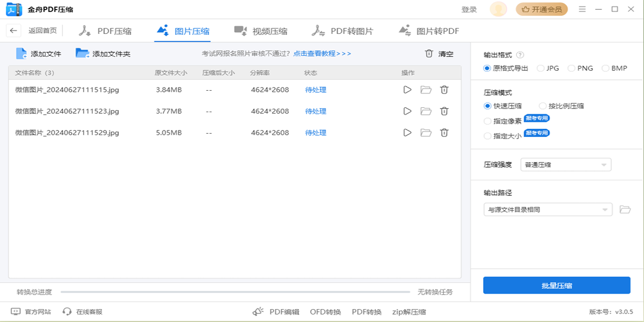Open the zip解压缩 link
The height and width of the screenshot is (322, 644).
coord(409,312)
